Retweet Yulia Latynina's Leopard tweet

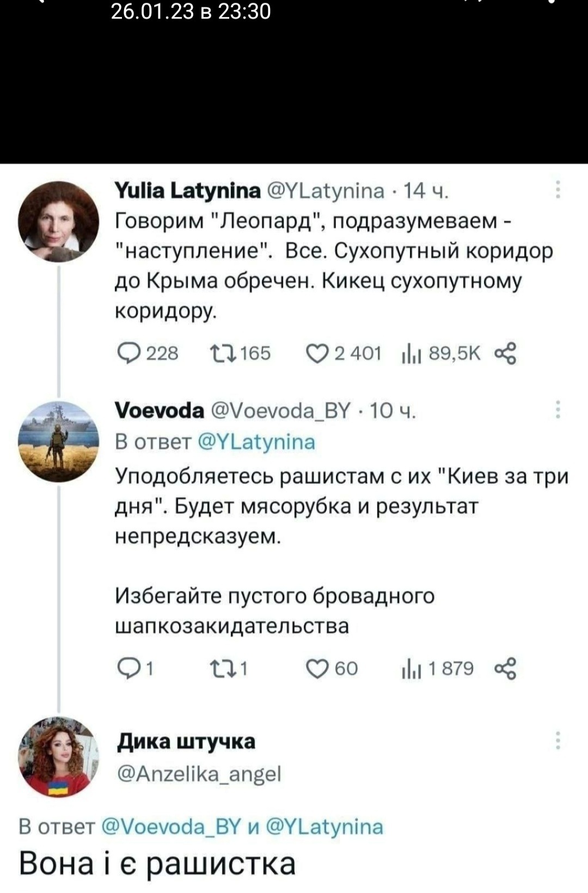tap(223, 353)
